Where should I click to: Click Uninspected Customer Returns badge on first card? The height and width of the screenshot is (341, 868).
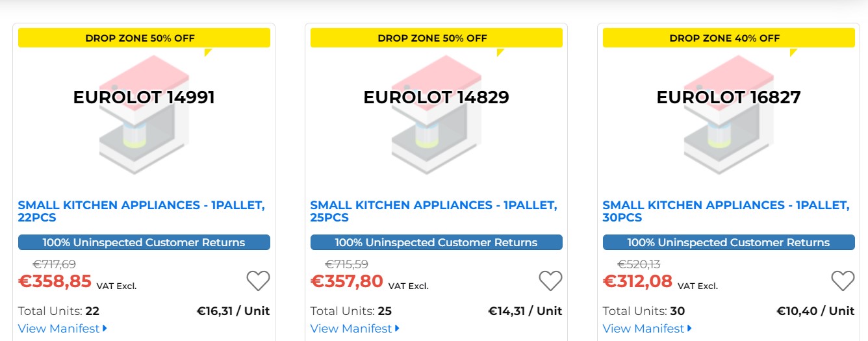[x=144, y=242]
